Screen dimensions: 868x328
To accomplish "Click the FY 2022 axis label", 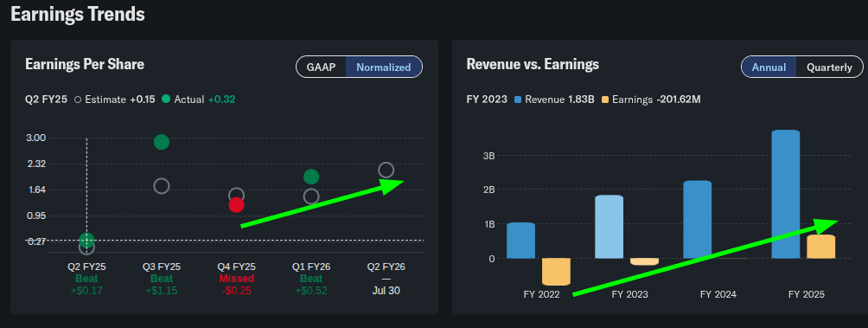I will [x=541, y=294].
